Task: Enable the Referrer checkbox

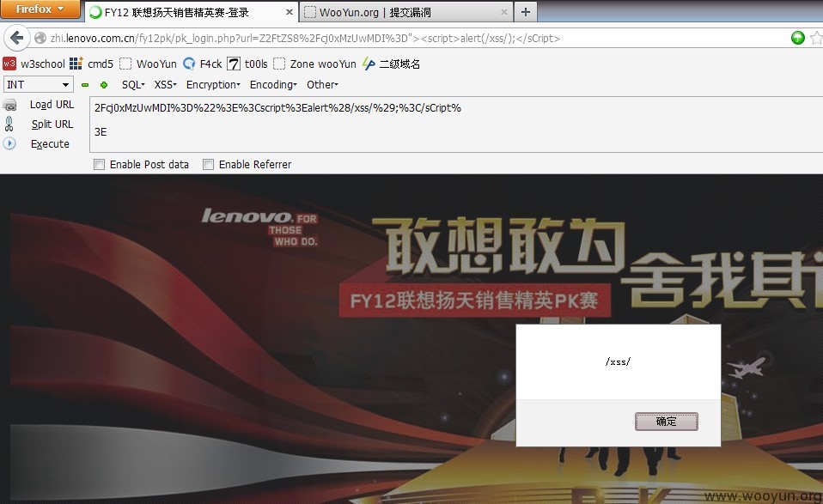Action: [x=209, y=165]
